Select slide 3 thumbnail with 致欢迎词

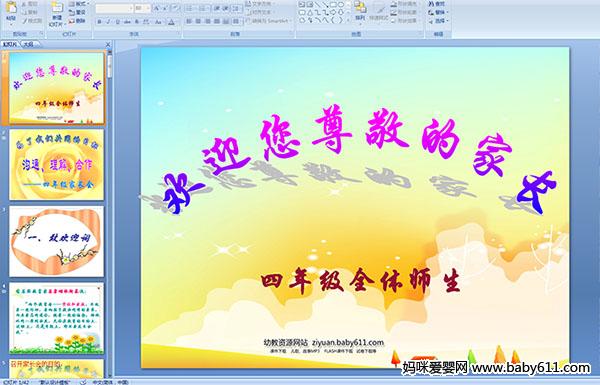[57, 241]
